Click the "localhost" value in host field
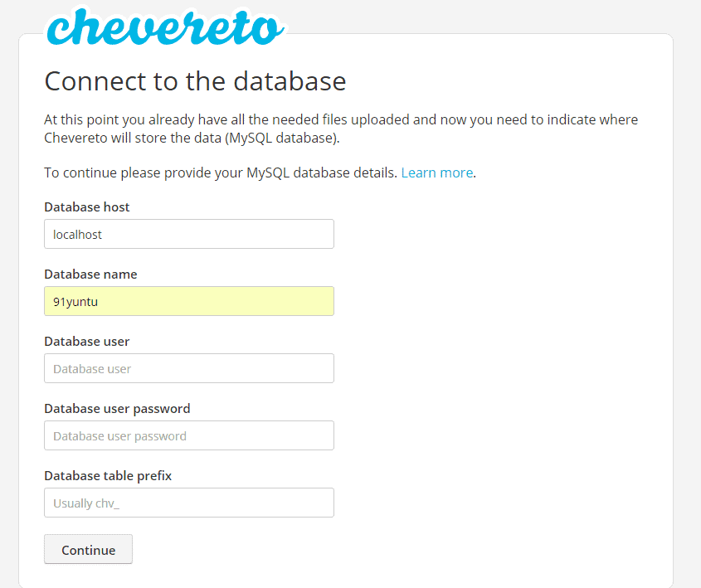701x588 pixels. pyautogui.click(x=77, y=235)
